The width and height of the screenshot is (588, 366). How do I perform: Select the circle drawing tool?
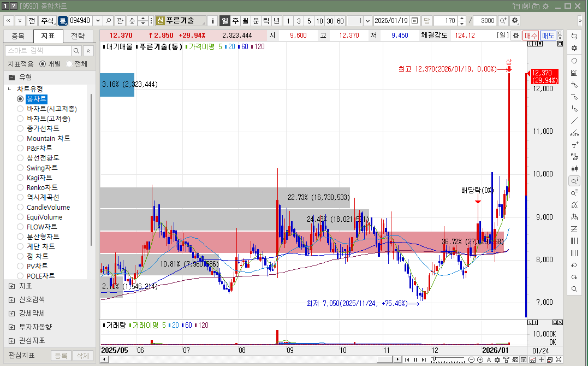[x=574, y=61]
